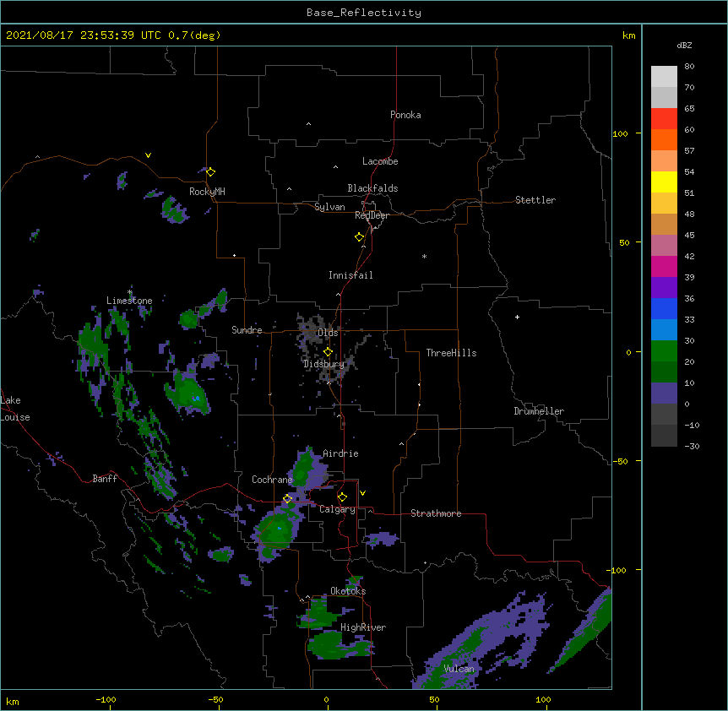
Task: Click the Calgary city label
Action: click(x=337, y=509)
